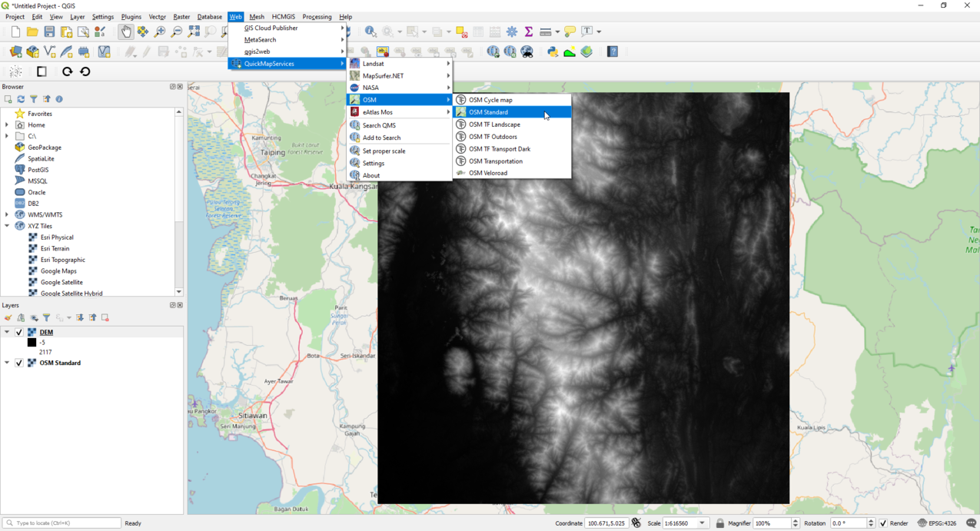Toggle the Render checkbox in status bar
The image size is (980, 531).
(883, 523)
